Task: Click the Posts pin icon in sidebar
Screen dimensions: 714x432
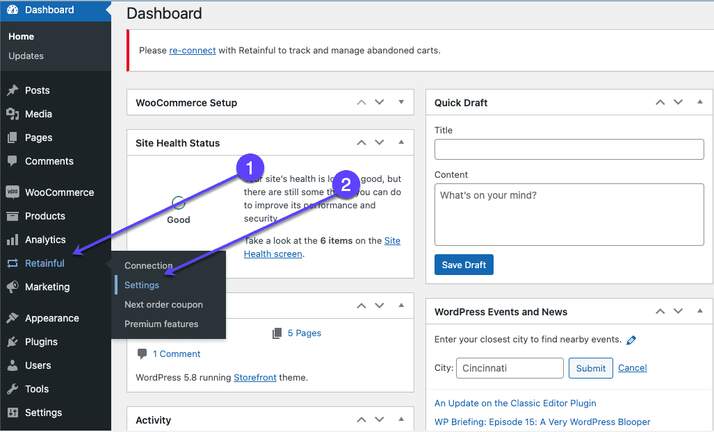Action: coord(12,90)
